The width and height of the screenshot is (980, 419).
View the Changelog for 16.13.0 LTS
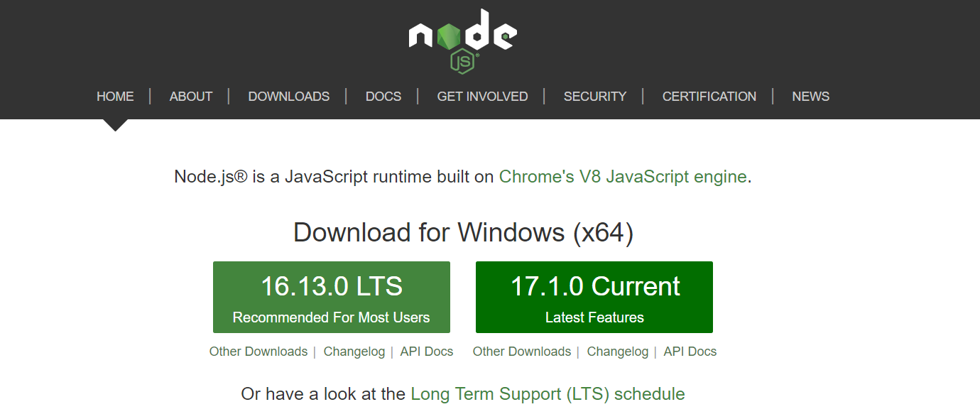pos(354,352)
